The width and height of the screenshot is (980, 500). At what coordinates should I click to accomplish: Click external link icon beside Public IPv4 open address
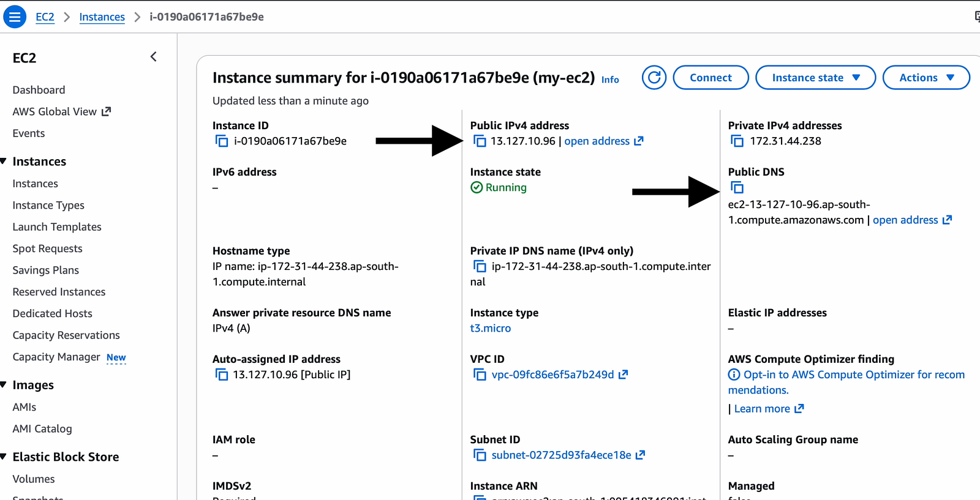coord(639,141)
